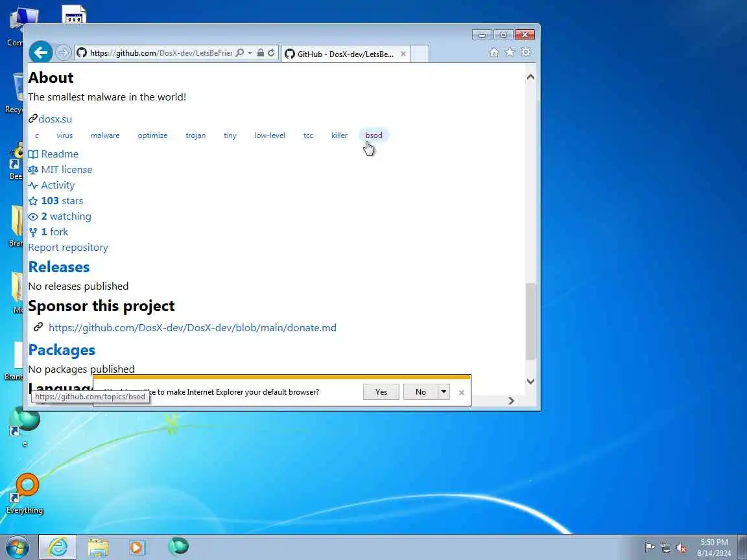Expand the No button dropdown arrow

coord(444,392)
